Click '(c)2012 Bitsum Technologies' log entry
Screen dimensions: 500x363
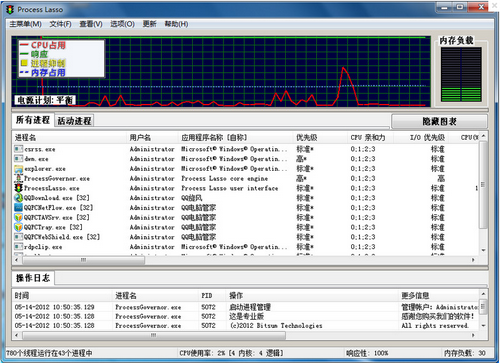click(276, 326)
